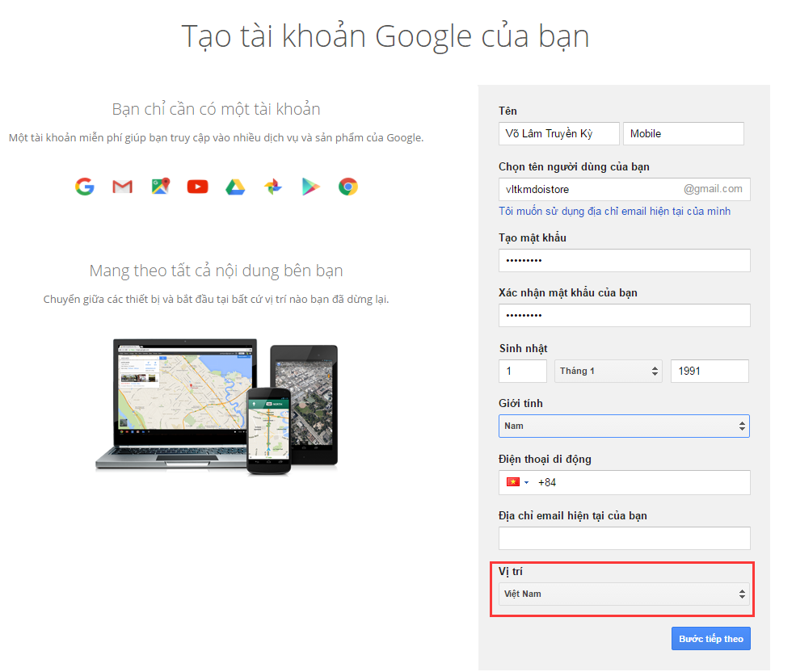The height and width of the screenshot is (672, 796).
Task: Click the confirm password field
Action: (x=624, y=315)
